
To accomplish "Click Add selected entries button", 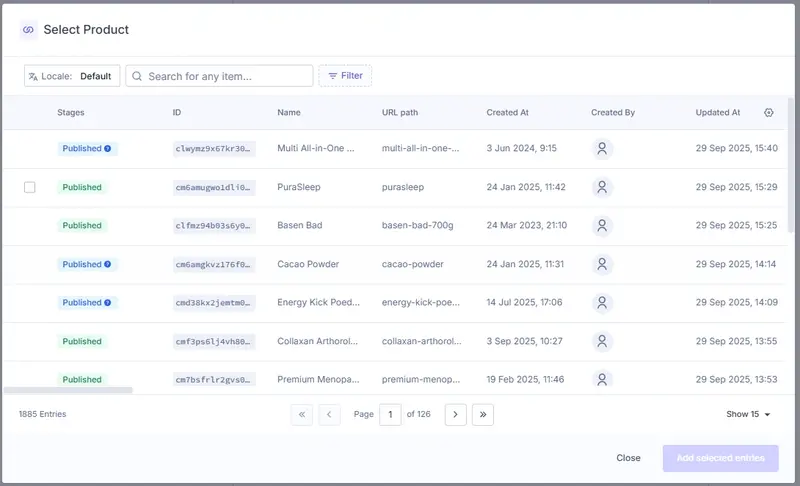I will pos(720,458).
